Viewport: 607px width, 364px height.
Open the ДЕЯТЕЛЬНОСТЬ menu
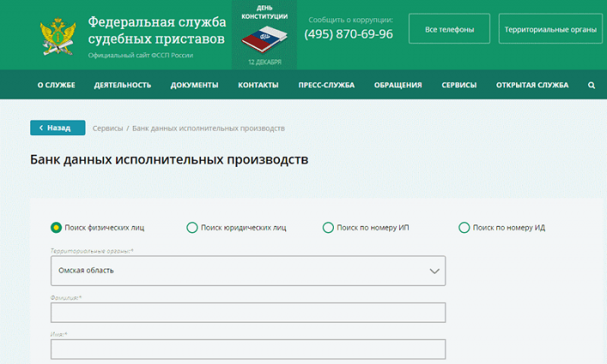pos(122,85)
